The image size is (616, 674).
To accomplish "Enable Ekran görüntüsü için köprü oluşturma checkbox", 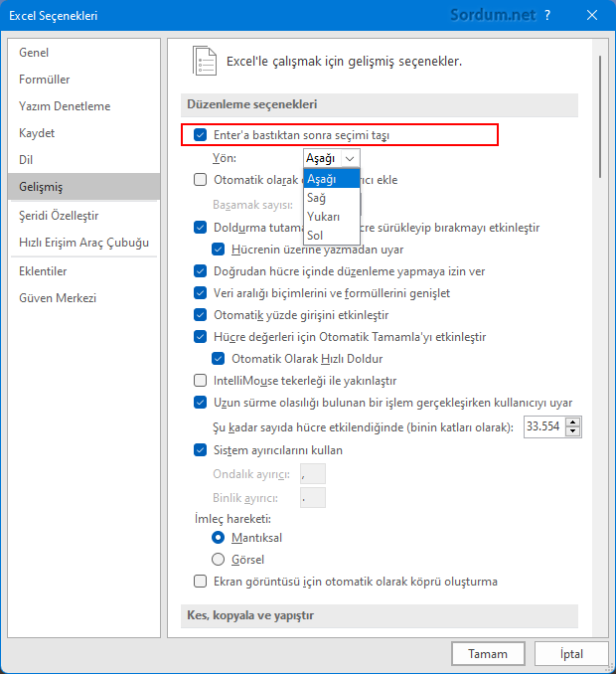I will click(200, 582).
